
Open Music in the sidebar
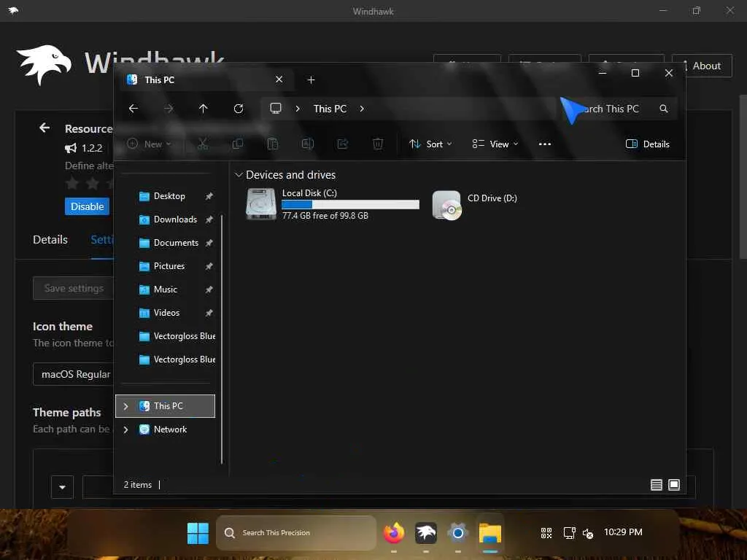(165, 289)
